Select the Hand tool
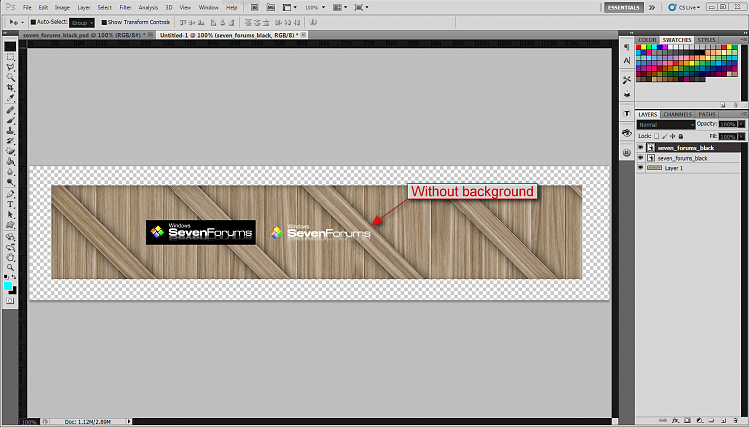Viewport: 750px width, 427px height. click(10, 257)
